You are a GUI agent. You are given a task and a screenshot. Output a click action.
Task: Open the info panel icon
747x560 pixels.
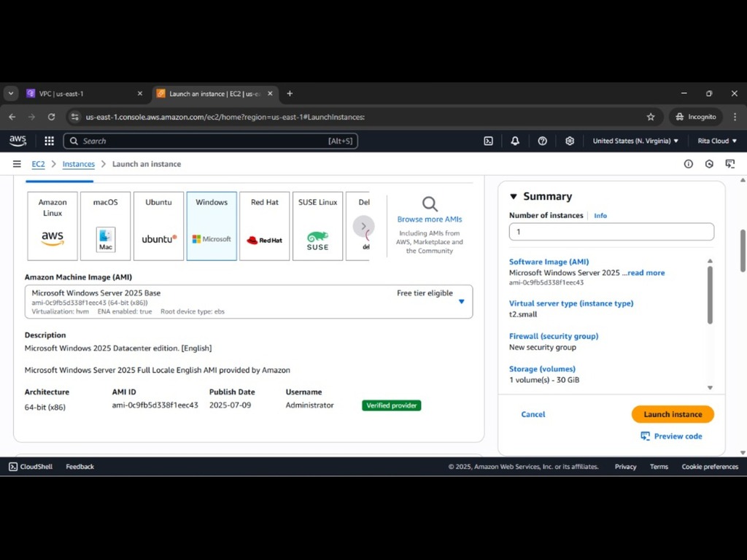(x=689, y=164)
